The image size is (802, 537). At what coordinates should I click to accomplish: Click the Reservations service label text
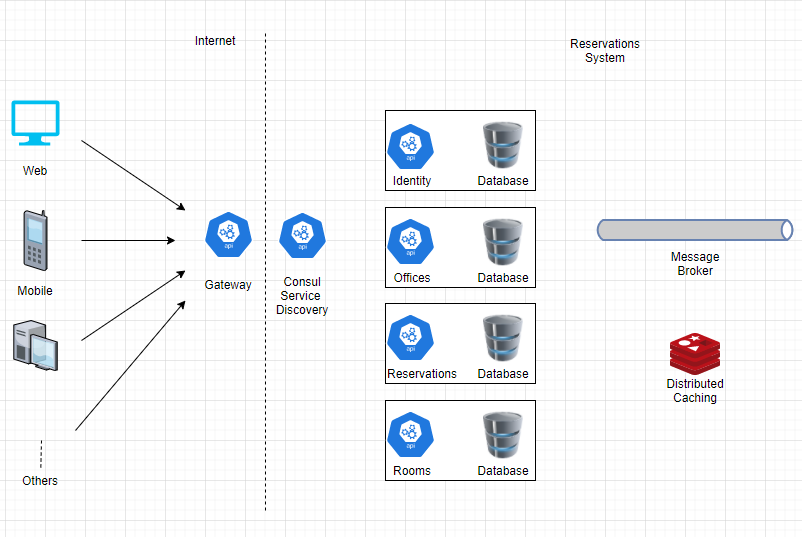tap(422, 374)
